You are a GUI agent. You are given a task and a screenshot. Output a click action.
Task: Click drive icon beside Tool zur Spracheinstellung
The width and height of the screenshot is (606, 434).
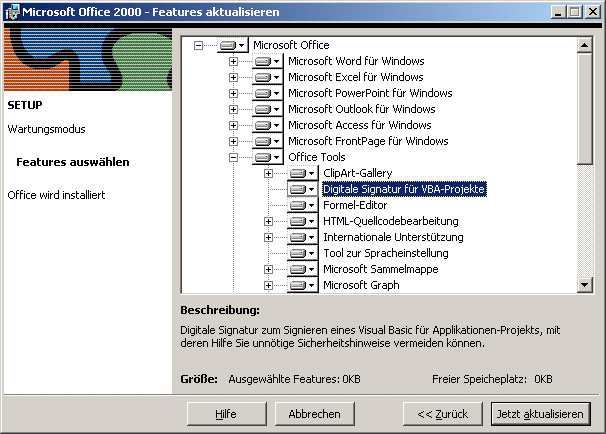(303, 254)
